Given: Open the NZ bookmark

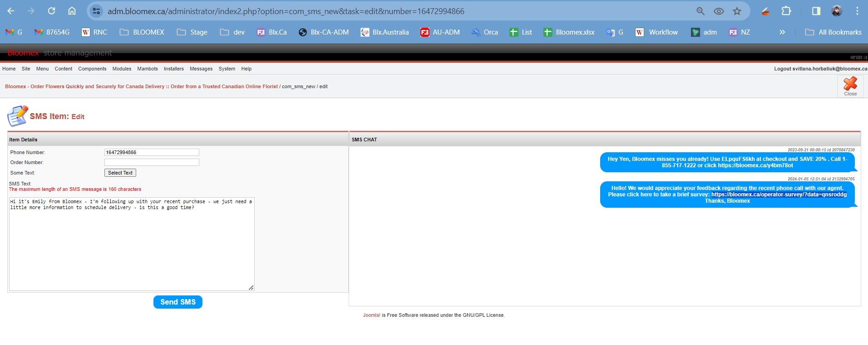Looking at the screenshot, I should click(x=740, y=32).
